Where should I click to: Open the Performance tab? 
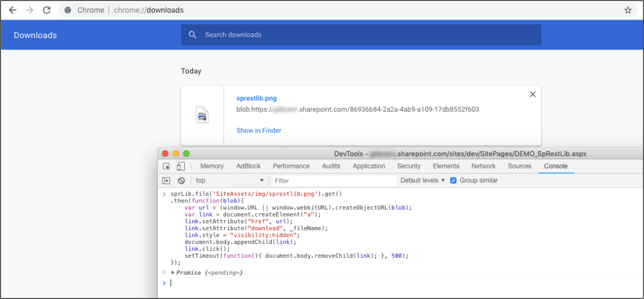point(291,166)
